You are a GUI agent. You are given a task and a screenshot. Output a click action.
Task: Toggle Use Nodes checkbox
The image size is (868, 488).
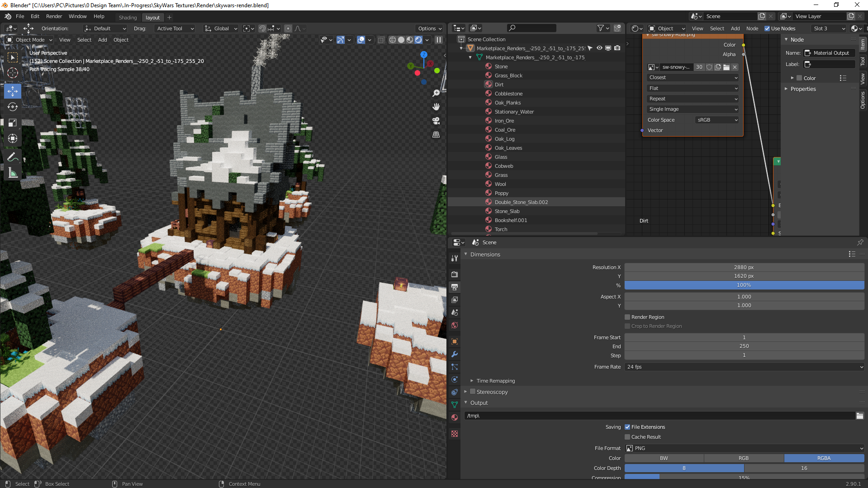(x=767, y=28)
